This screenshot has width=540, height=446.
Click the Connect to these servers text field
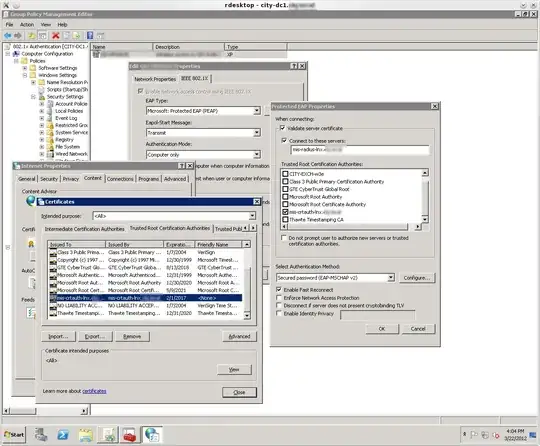click(360, 149)
